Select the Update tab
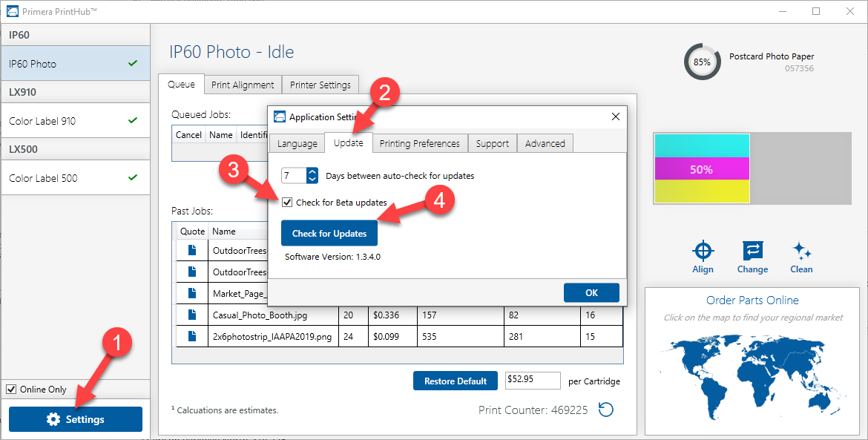 348,142
